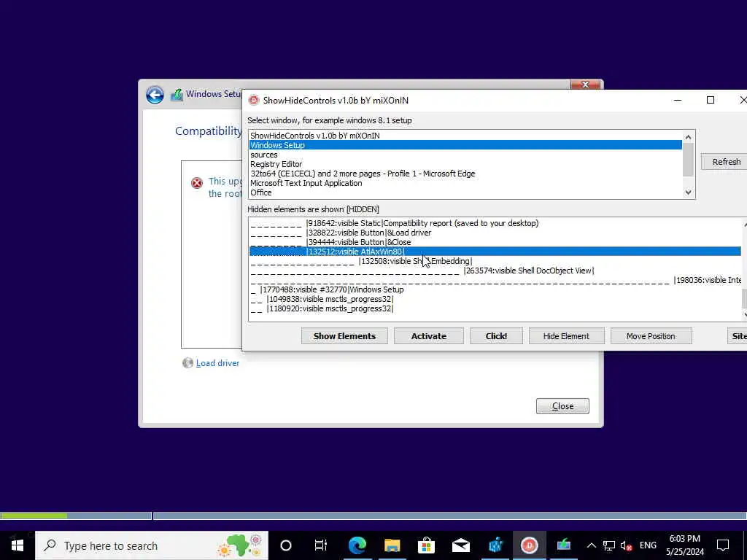The image size is (747, 560).
Task: Click the Close button in Windows Setup
Action: tap(562, 406)
